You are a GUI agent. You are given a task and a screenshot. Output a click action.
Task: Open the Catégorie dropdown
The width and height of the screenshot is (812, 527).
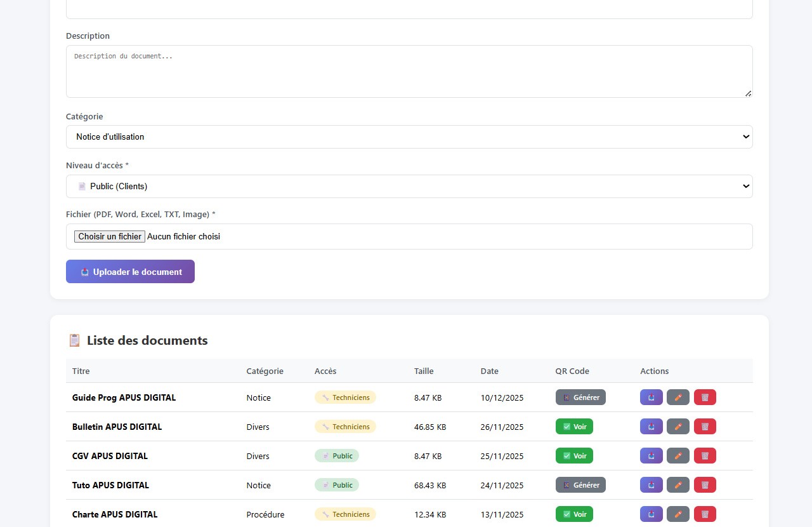click(409, 137)
